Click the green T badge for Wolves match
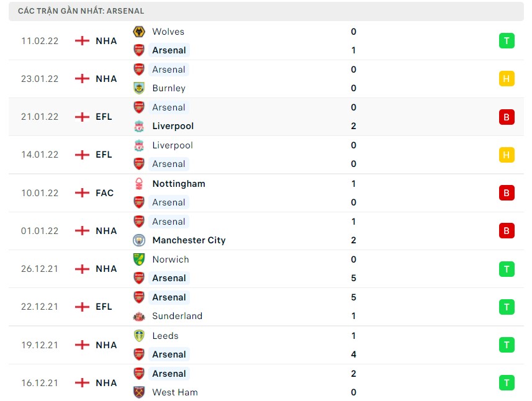 tap(507, 41)
